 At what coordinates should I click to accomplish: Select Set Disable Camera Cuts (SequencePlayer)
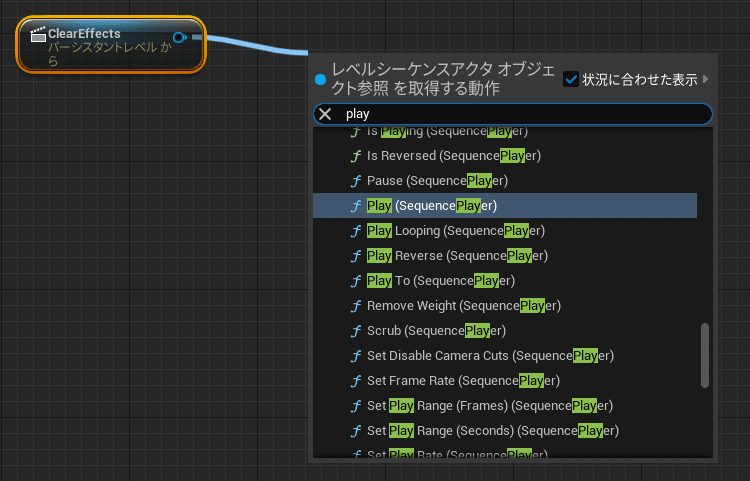coord(505,356)
